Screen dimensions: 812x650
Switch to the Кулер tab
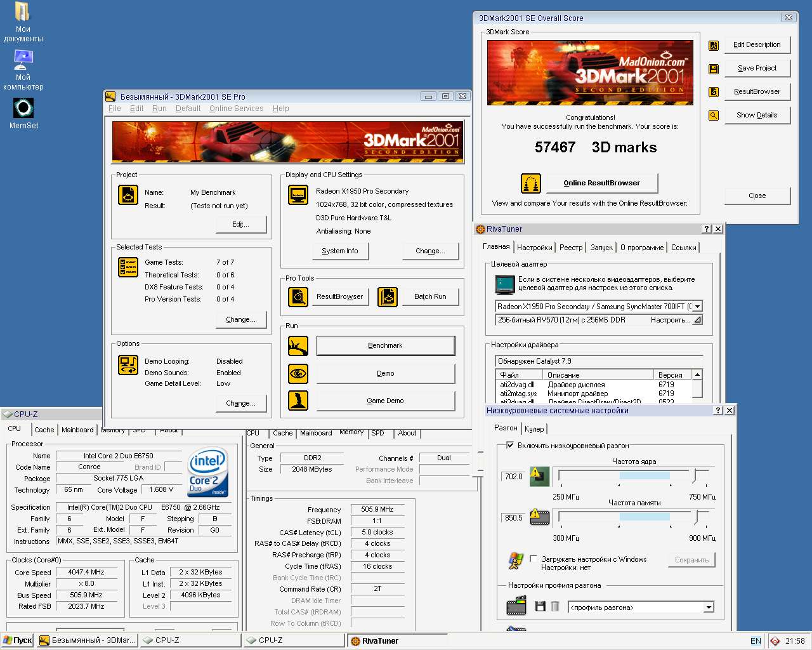pyautogui.click(x=534, y=429)
